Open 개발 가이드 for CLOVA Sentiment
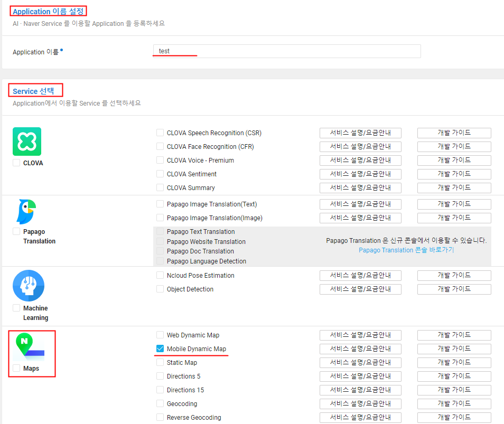 (x=454, y=174)
